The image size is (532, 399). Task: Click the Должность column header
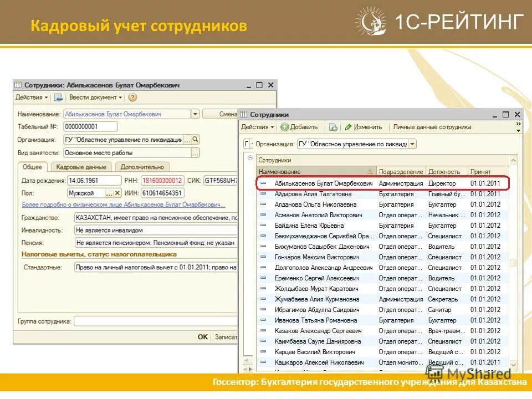[x=447, y=172]
